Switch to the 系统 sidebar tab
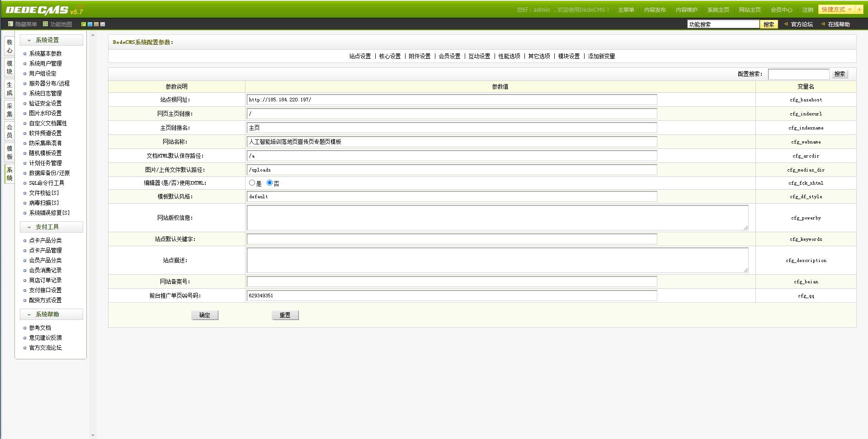This screenshot has height=439, width=868. tap(9, 174)
